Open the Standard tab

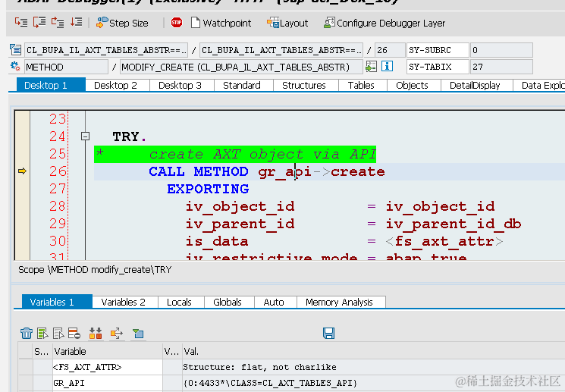tap(243, 85)
